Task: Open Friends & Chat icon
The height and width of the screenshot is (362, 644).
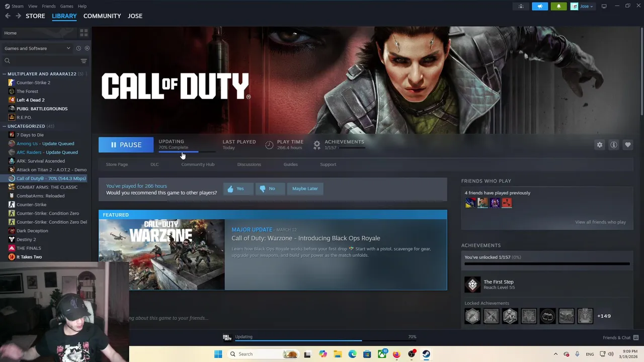Action: (636, 338)
